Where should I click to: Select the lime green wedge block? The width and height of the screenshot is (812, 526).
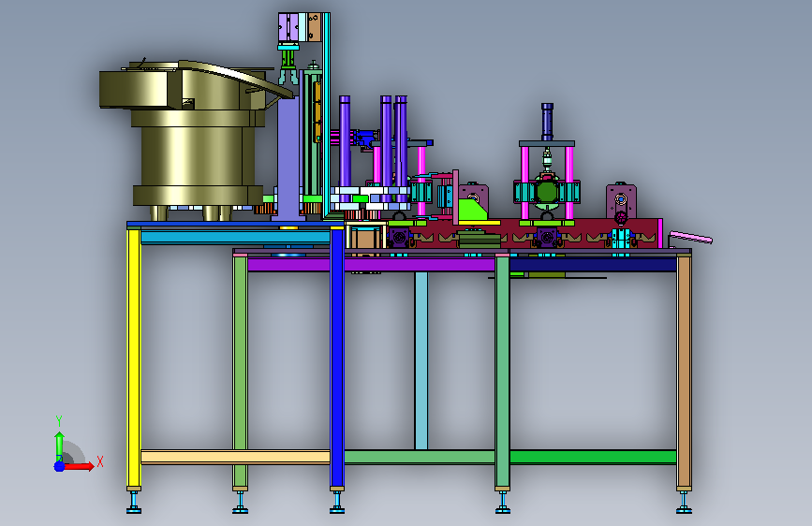[x=471, y=210]
